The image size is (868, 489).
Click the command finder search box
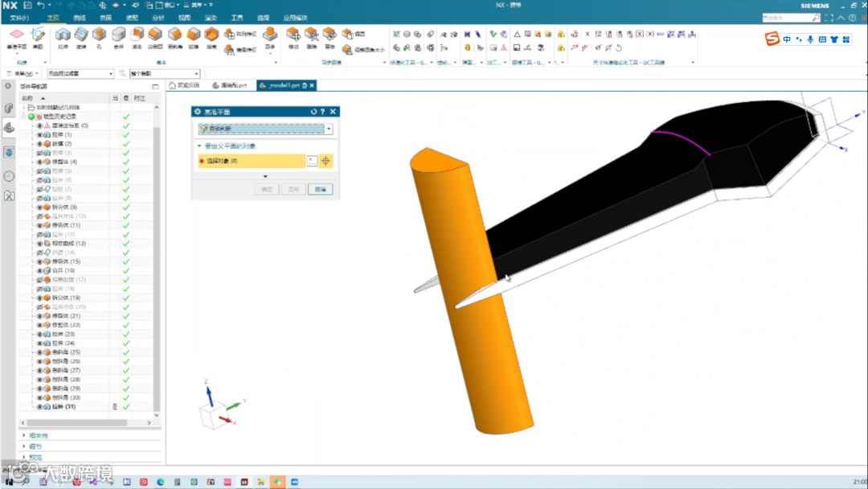coord(791,18)
